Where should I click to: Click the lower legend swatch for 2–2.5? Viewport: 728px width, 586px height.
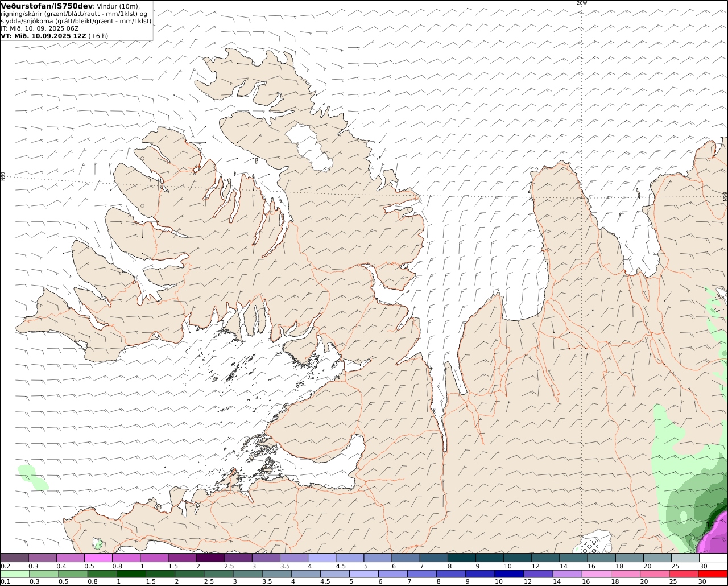click(189, 574)
